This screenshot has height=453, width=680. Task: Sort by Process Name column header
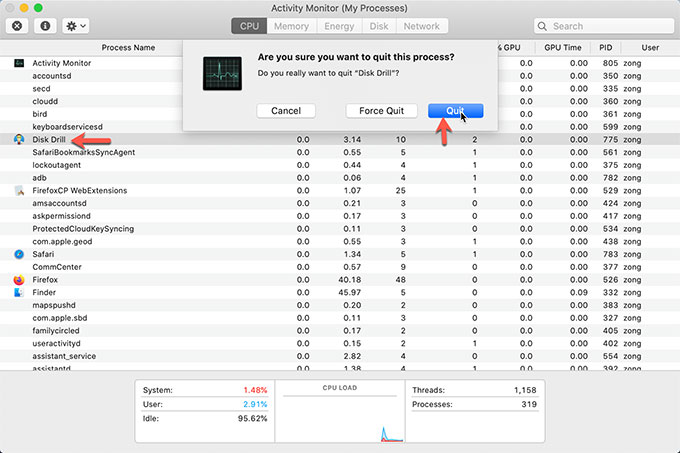coord(128,48)
